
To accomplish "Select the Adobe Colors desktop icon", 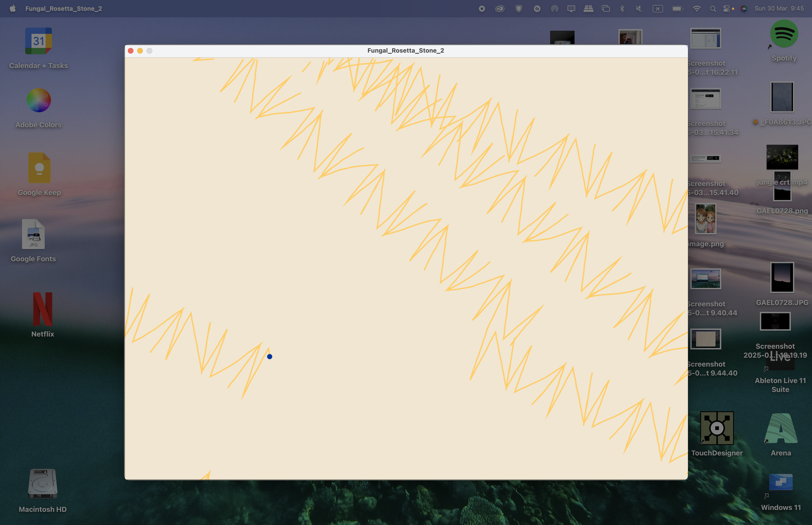I will coord(39,100).
